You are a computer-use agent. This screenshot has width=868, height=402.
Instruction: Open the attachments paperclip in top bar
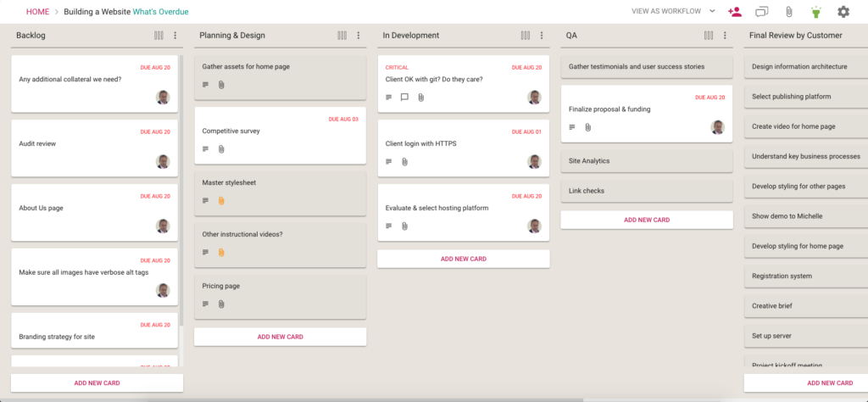pos(789,12)
